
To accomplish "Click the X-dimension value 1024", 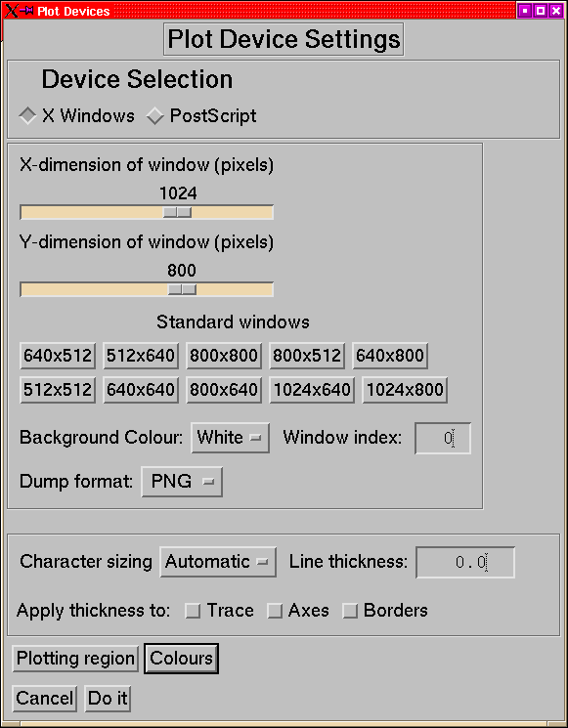I will (x=178, y=193).
